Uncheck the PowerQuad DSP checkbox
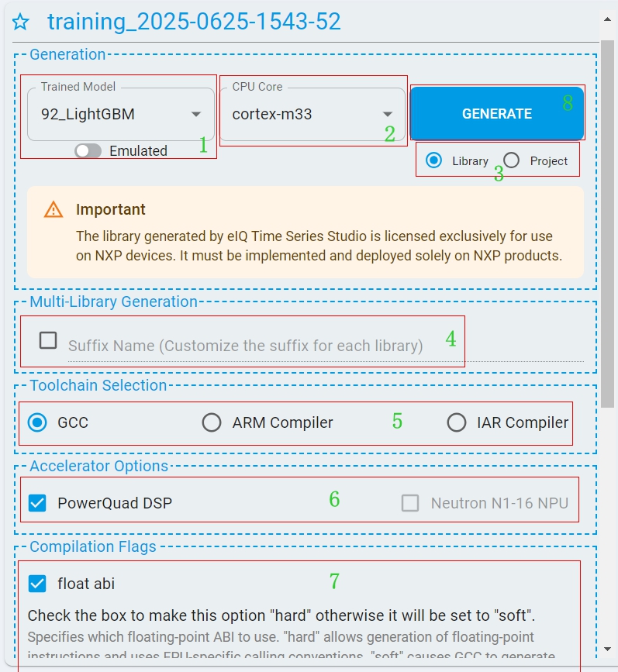 pyautogui.click(x=37, y=503)
